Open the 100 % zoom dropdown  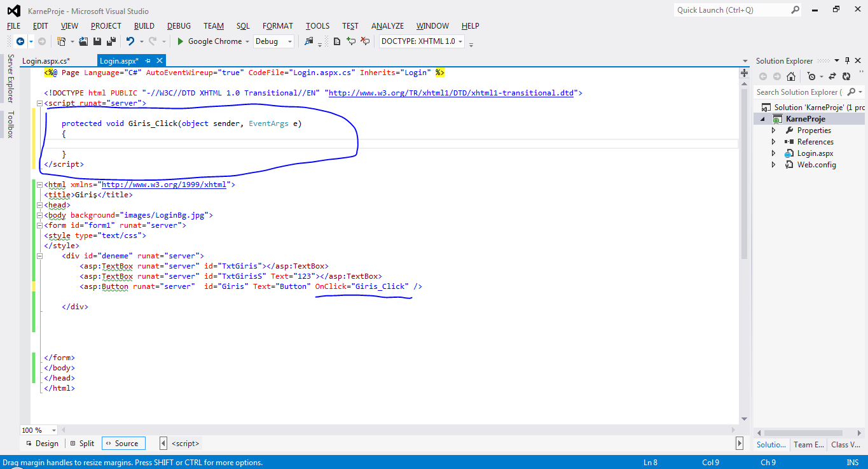click(x=53, y=430)
